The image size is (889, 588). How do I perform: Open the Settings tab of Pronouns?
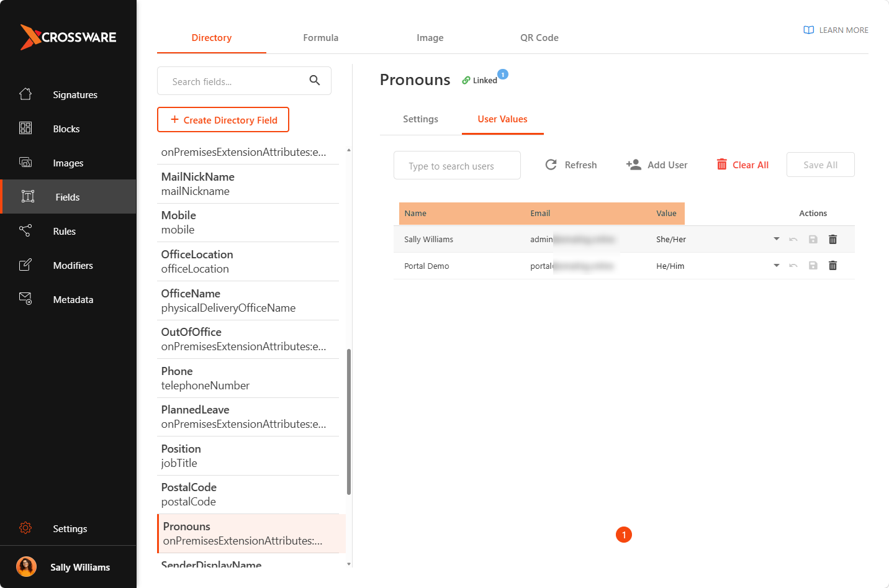coord(420,119)
